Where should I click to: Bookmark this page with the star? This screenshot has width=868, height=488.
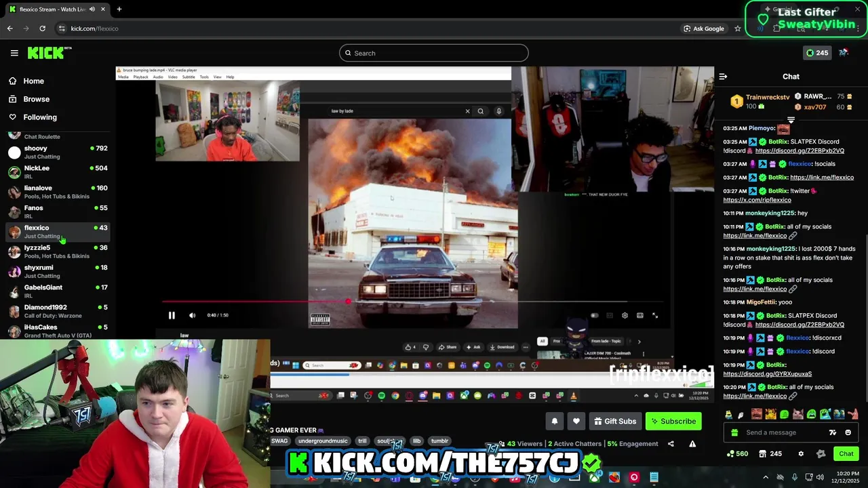pyautogui.click(x=738, y=28)
